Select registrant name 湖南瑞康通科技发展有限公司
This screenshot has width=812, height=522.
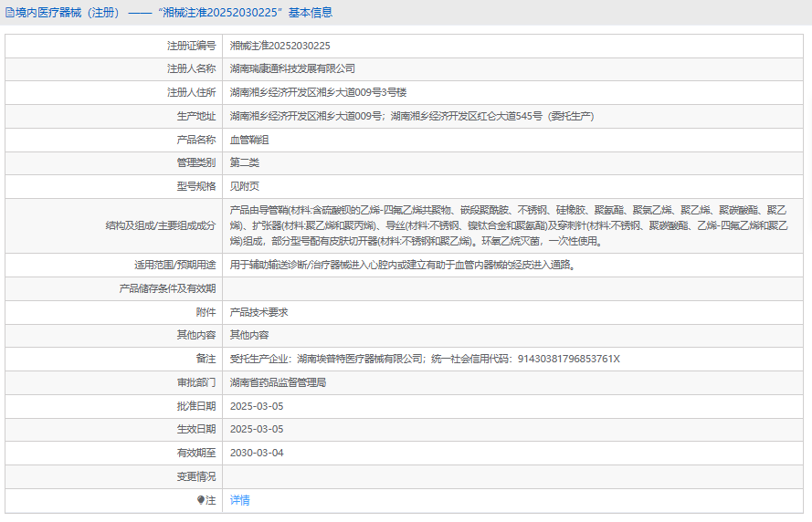(x=292, y=68)
